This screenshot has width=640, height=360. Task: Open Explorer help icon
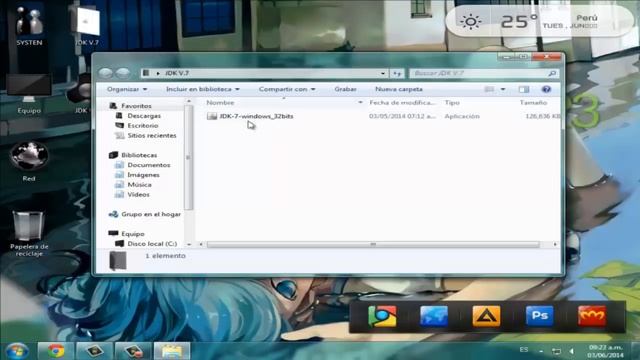546,89
